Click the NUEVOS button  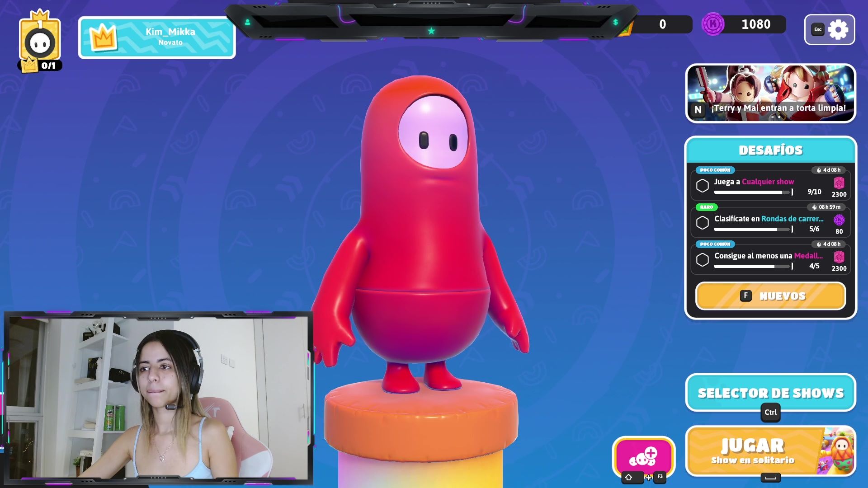tap(770, 296)
